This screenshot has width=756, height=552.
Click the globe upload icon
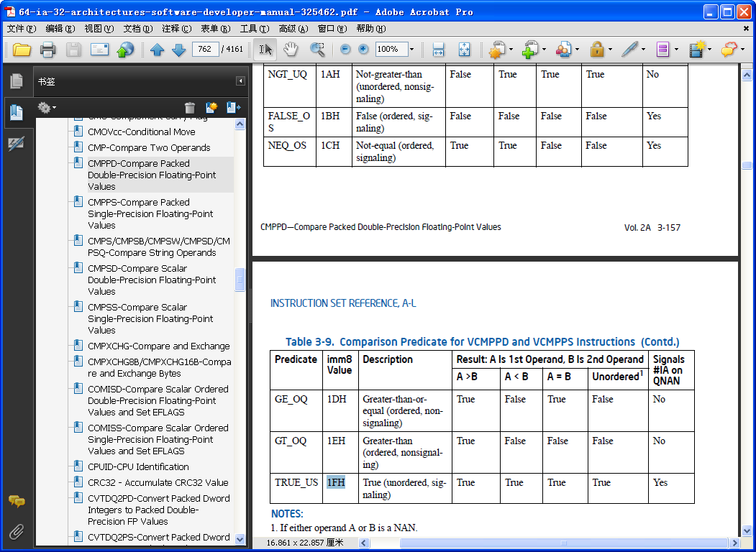(125, 50)
